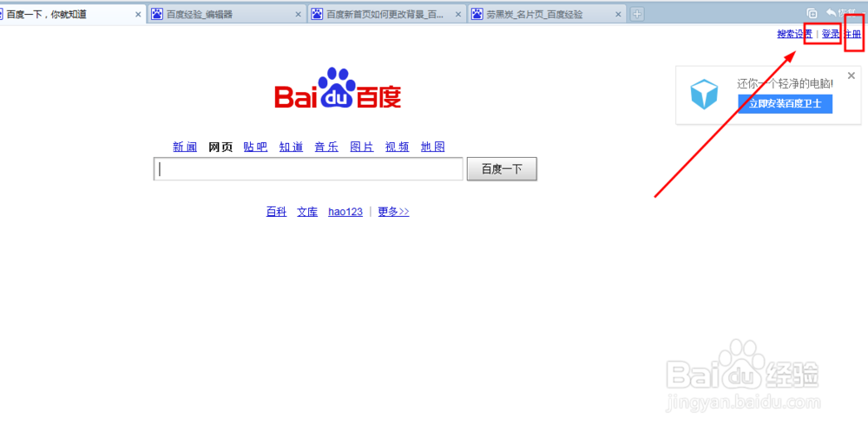Close the 百度一下，你就知道 tab
Image resolution: width=868 pixels, height=432 pixels.
138,15
